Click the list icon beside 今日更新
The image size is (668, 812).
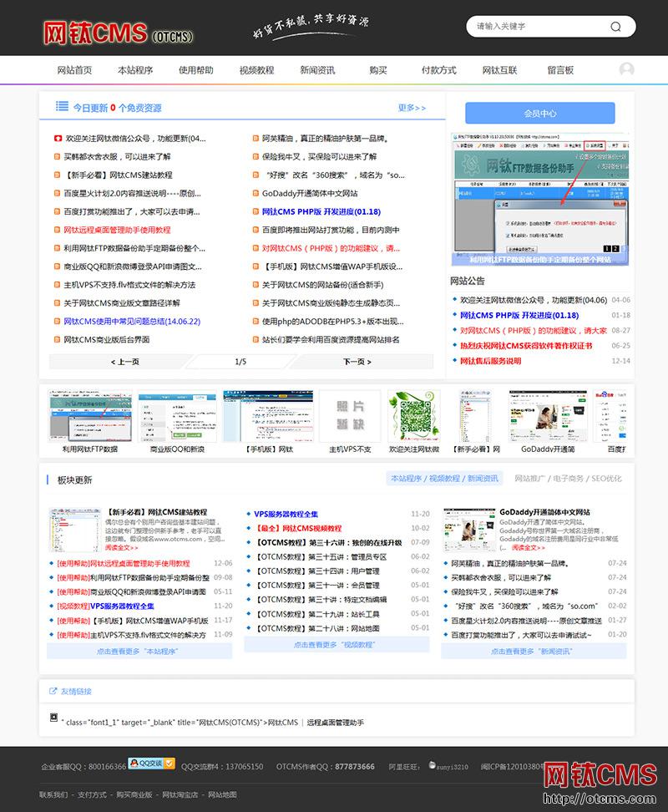click(62, 106)
